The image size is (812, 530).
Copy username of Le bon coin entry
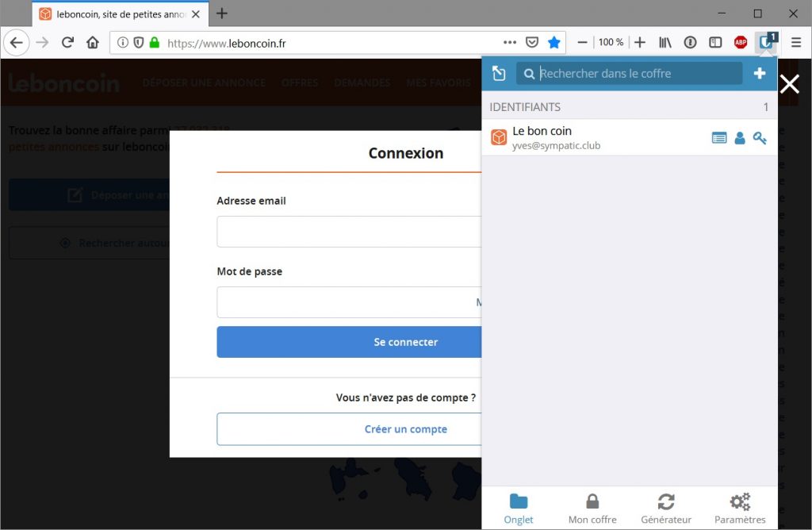pyautogui.click(x=740, y=138)
